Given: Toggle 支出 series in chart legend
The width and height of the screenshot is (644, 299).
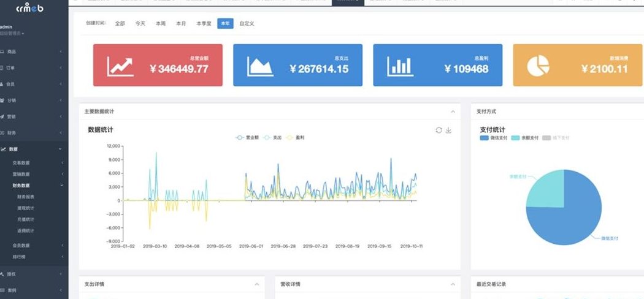Looking at the screenshot, I should tap(272, 138).
